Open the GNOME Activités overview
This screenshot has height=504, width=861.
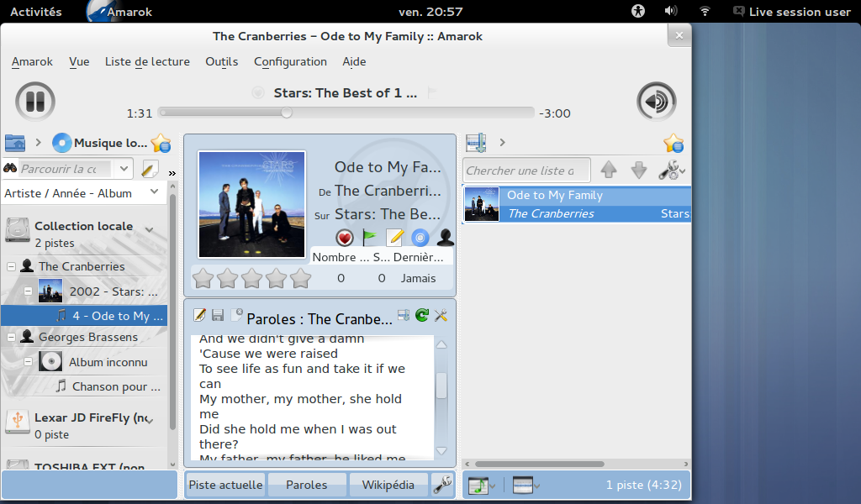click(x=35, y=12)
